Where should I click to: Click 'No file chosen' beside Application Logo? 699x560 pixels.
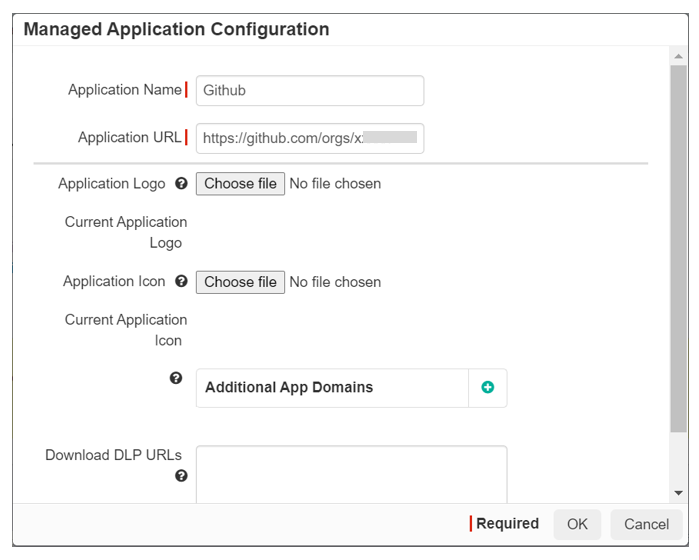click(335, 184)
